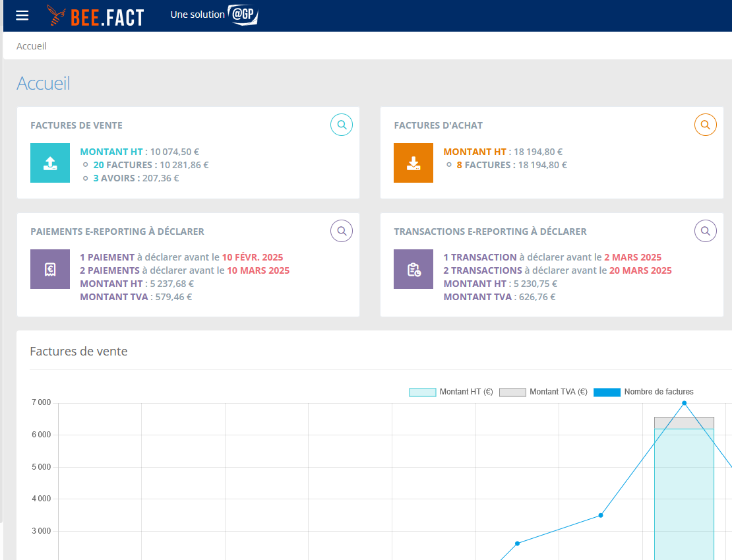Open search for Factures d'achat
The height and width of the screenshot is (560, 732).
[x=705, y=124]
